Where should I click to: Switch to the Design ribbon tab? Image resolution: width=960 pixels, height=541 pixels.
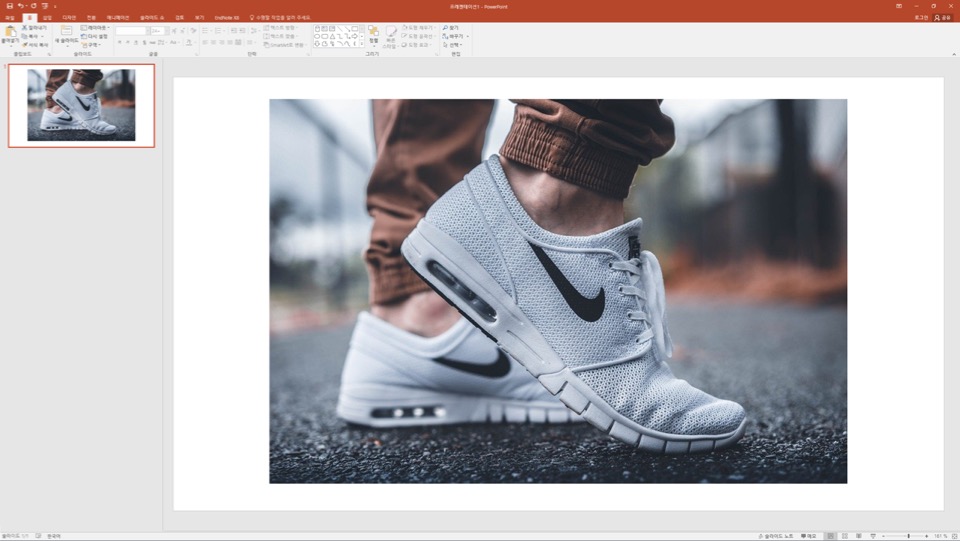[x=69, y=18]
